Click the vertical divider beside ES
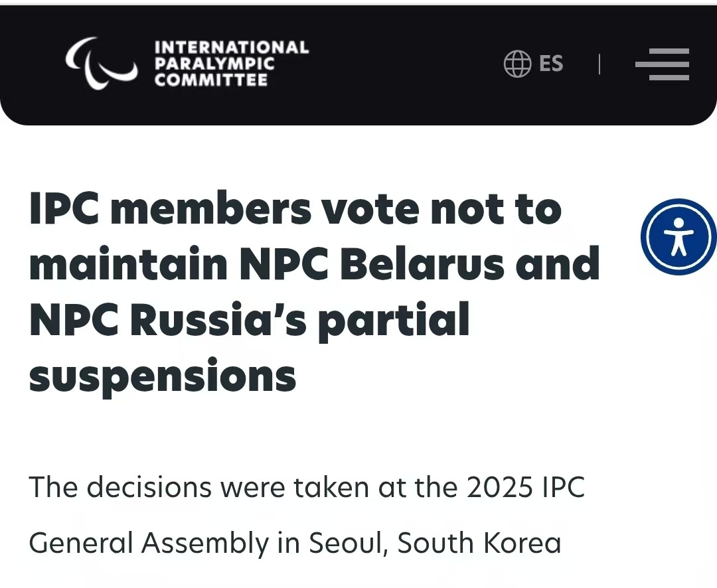The width and height of the screenshot is (717, 588). coord(599,64)
